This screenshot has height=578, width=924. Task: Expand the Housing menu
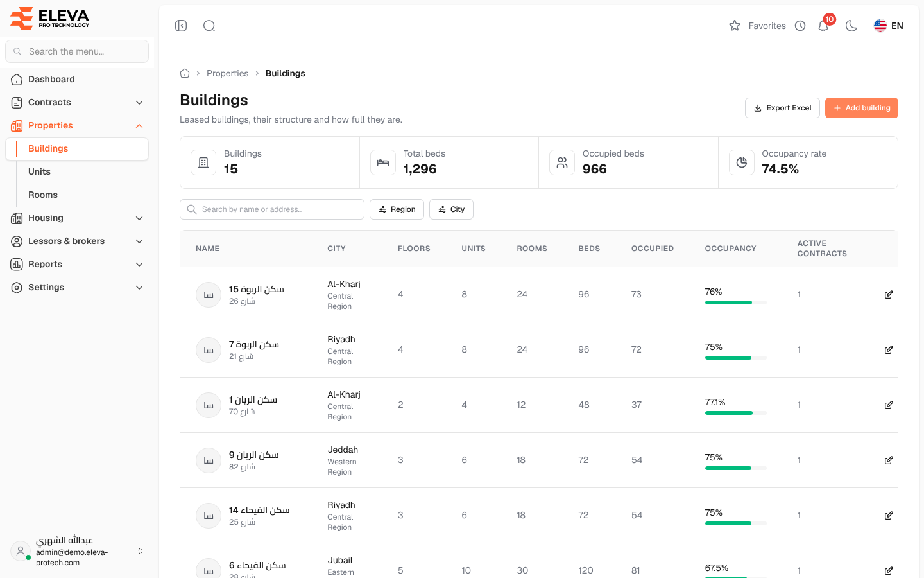pos(77,218)
